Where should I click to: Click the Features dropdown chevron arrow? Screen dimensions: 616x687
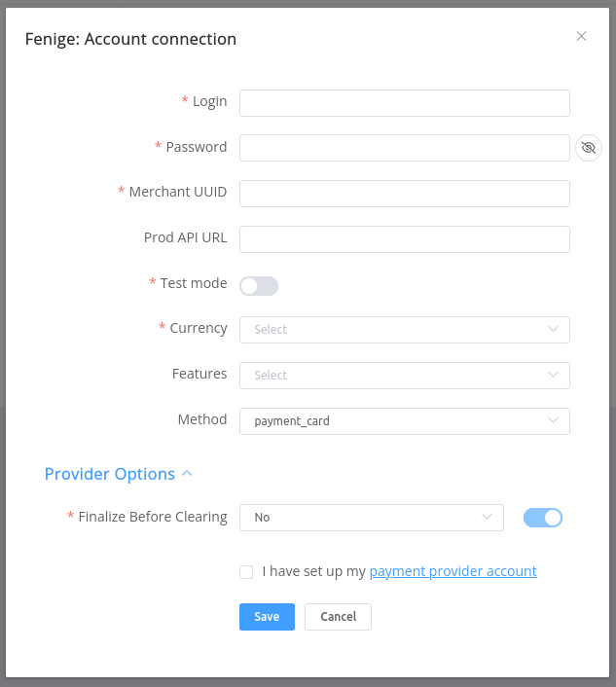(554, 376)
